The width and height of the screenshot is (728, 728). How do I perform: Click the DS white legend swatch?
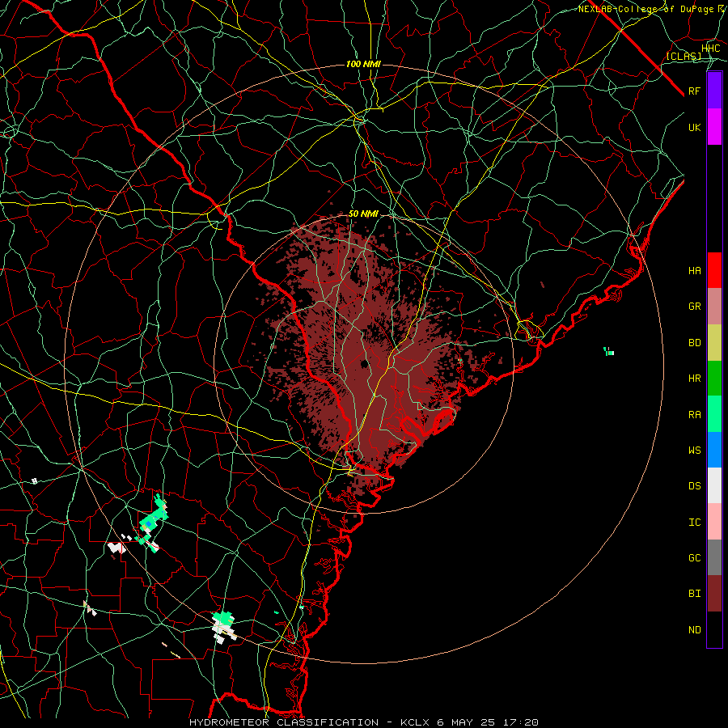click(x=714, y=485)
